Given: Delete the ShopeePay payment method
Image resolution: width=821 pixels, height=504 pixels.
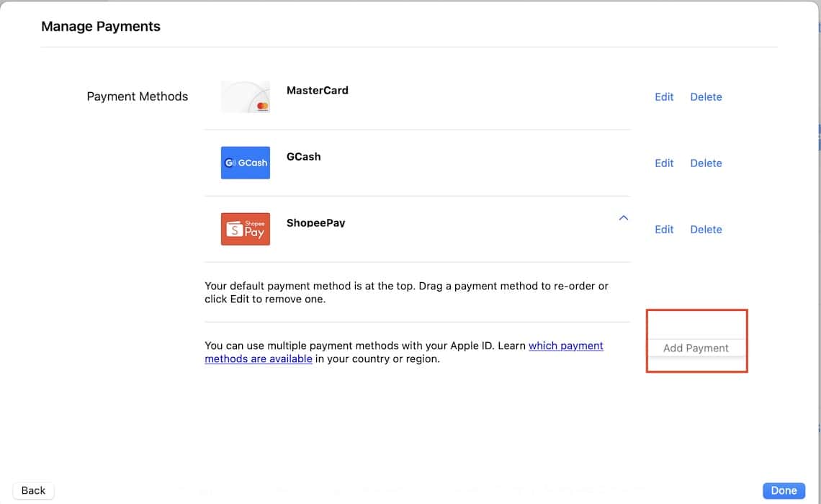Looking at the screenshot, I should pos(706,229).
